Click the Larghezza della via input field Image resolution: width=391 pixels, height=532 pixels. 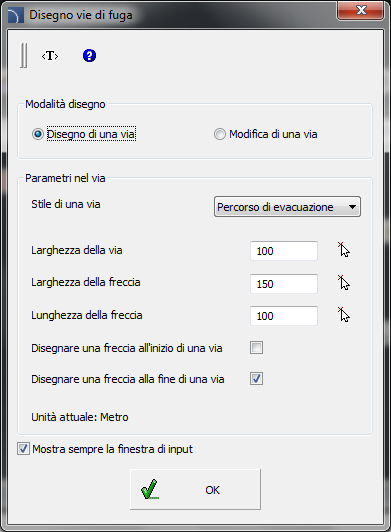point(284,251)
